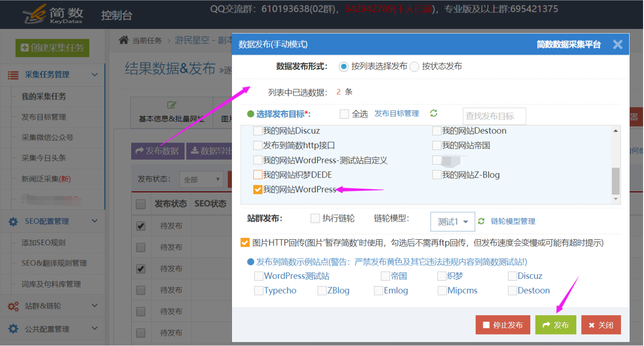
Task: Open 链轮模型管理 link
Action: tap(513, 221)
